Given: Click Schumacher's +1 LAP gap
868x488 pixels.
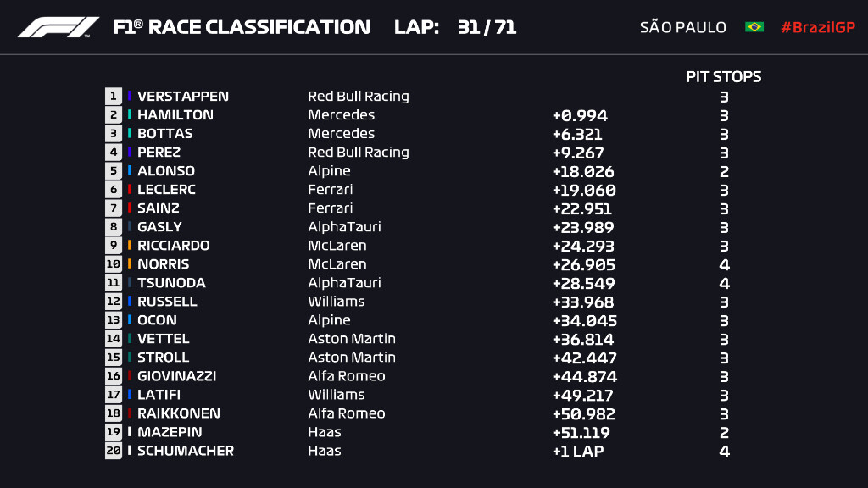Looking at the screenshot, I should point(577,451).
